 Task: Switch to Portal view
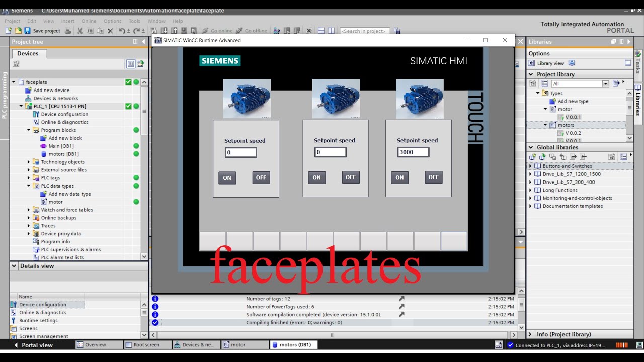(33, 345)
